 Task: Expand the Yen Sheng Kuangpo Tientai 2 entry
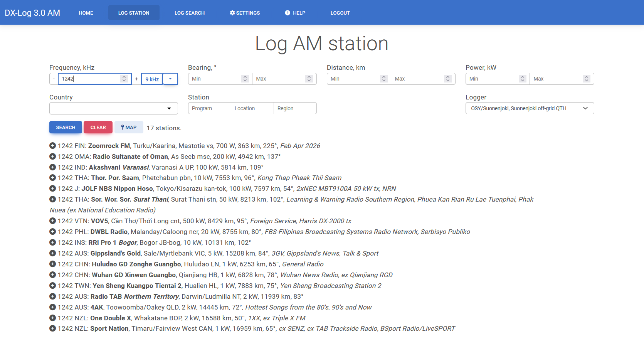pyautogui.click(x=53, y=286)
